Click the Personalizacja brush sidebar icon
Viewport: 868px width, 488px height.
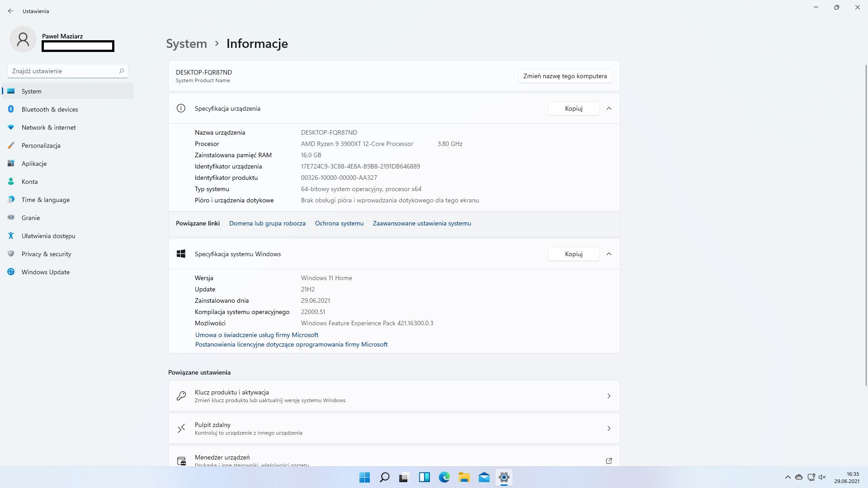(x=11, y=145)
